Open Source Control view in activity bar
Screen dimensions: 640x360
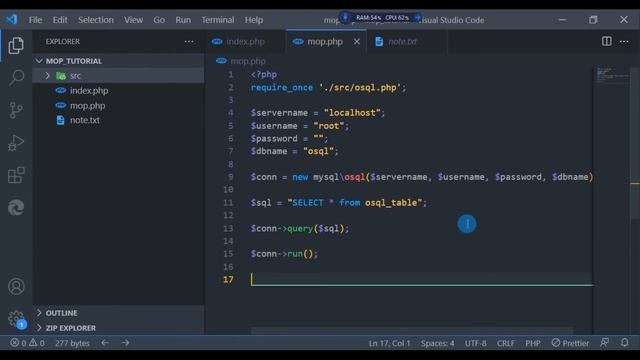coord(16,110)
